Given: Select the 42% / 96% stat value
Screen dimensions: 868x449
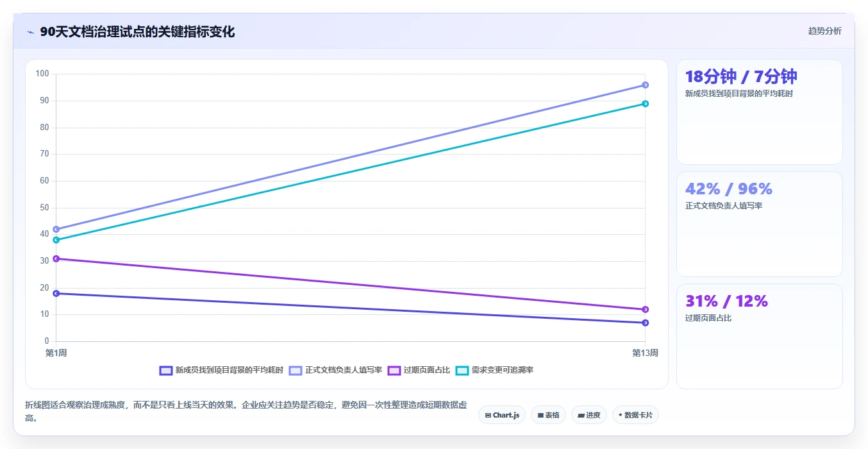Looking at the screenshot, I should point(729,189).
